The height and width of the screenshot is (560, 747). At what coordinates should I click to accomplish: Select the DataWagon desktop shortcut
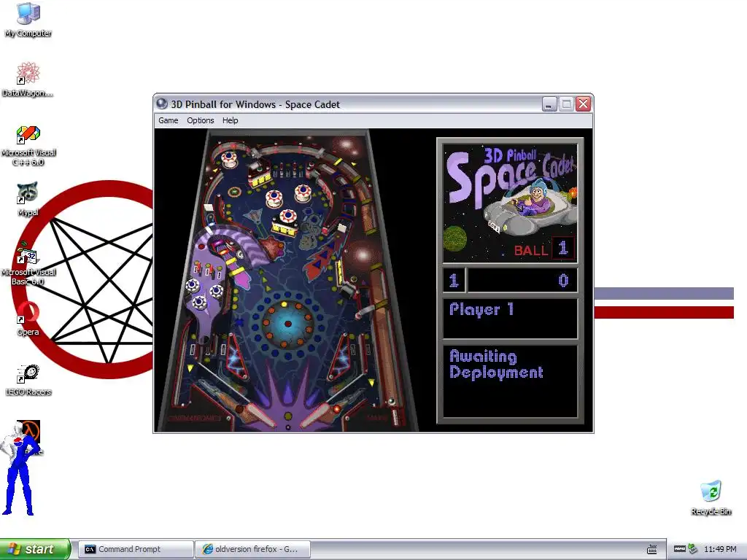tap(28, 79)
